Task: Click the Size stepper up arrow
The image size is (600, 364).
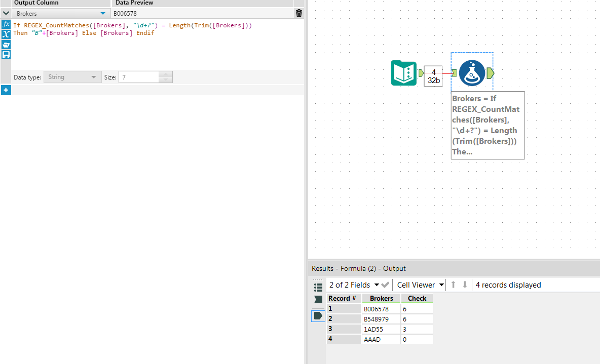Action: tap(165, 74)
